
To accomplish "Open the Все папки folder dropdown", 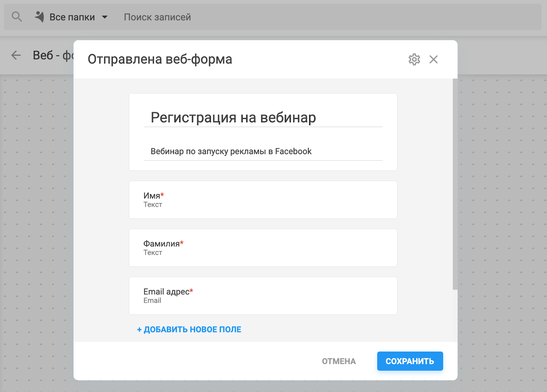I will coord(72,17).
